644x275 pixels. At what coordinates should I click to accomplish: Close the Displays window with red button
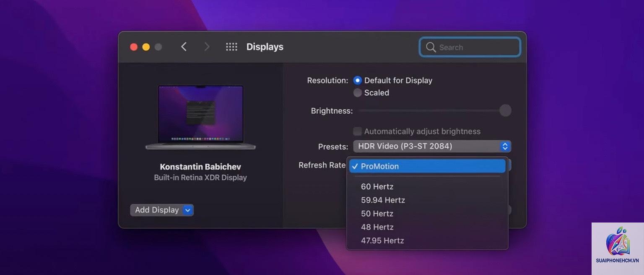(x=134, y=47)
